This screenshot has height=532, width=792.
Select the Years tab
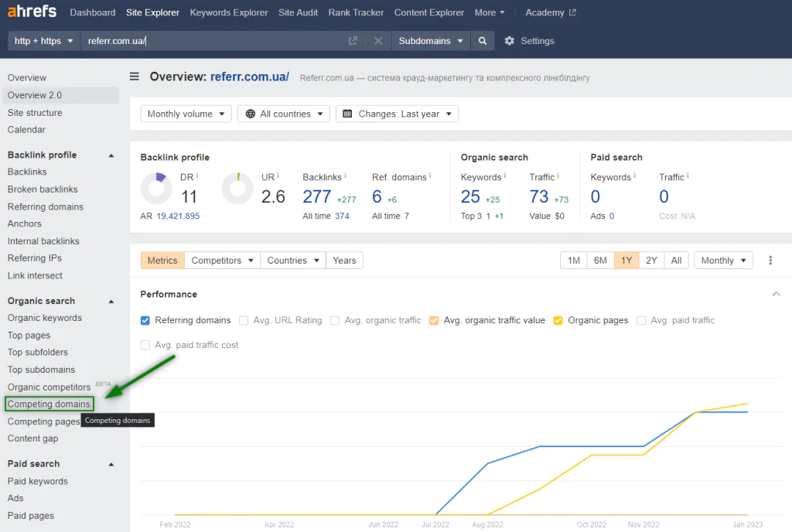(x=344, y=261)
